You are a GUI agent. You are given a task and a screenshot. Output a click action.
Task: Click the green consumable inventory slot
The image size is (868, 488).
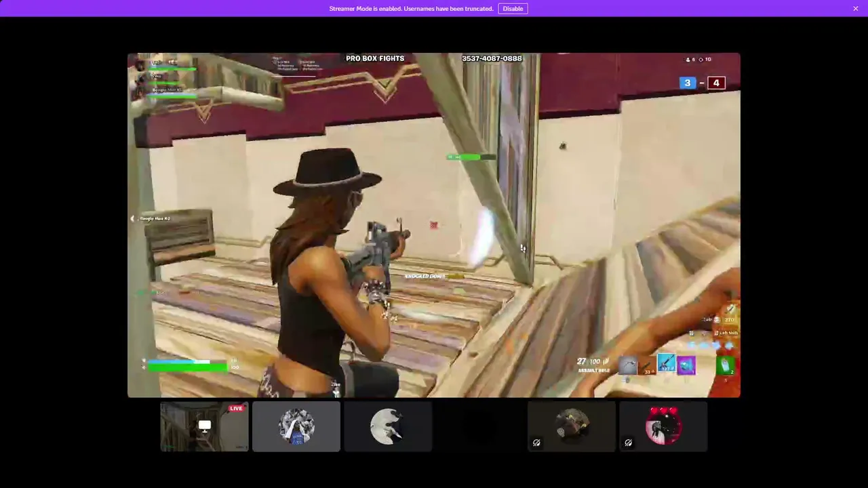point(726,365)
